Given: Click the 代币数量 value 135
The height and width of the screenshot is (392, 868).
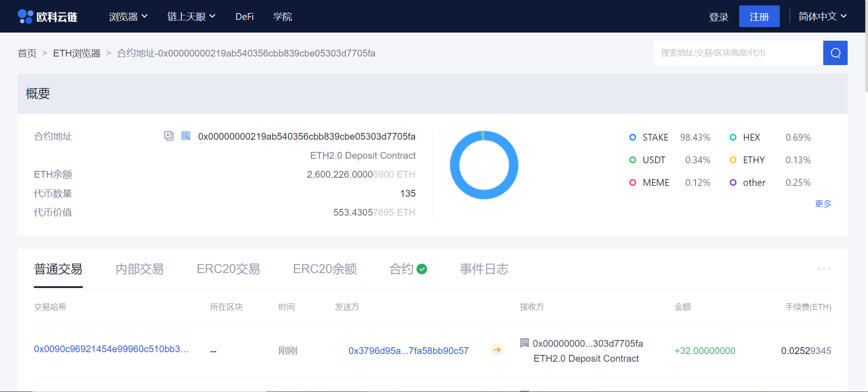Looking at the screenshot, I should [408, 194].
